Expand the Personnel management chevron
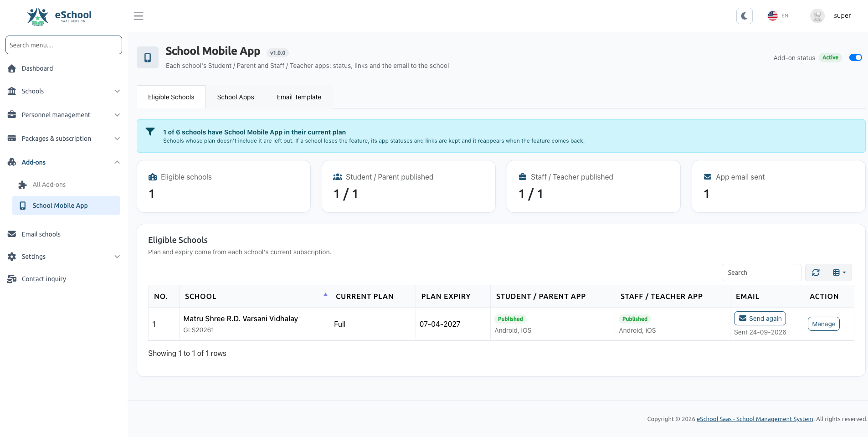 click(x=117, y=115)
